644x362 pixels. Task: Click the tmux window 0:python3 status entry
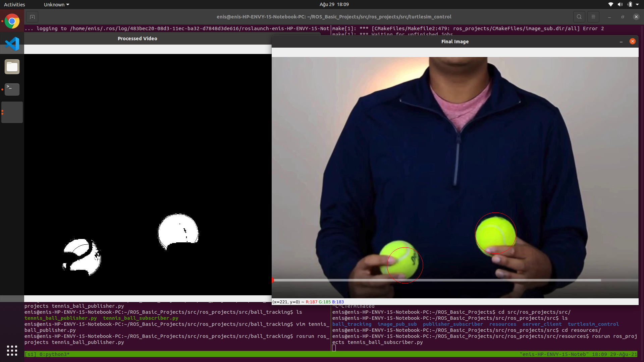click(x=54, y=354)
